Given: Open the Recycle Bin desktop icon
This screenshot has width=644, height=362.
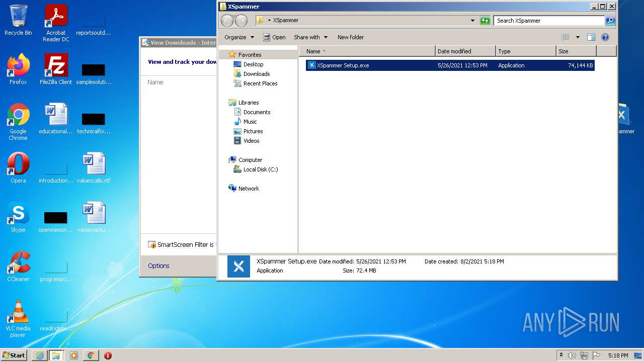Looking at the screenshot, I should (x=18, y=21).
